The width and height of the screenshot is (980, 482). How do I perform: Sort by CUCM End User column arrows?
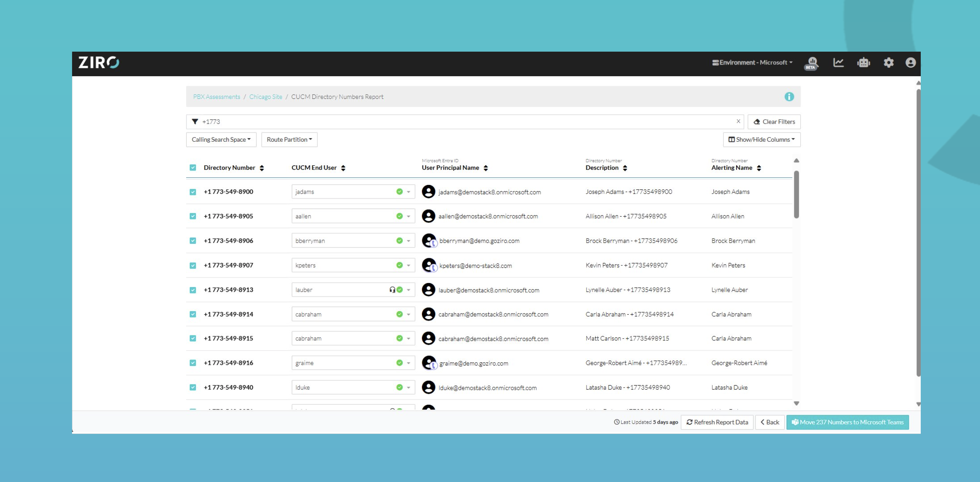point(343,168)
